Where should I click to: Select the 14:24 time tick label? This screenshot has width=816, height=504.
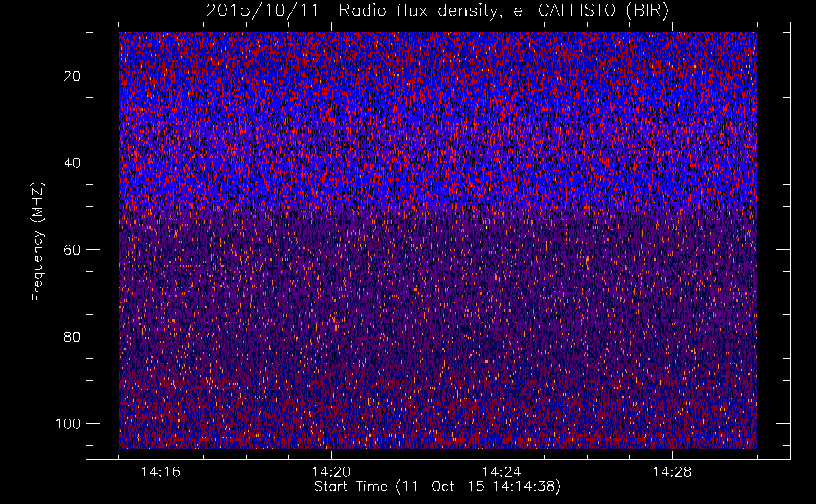502,472
